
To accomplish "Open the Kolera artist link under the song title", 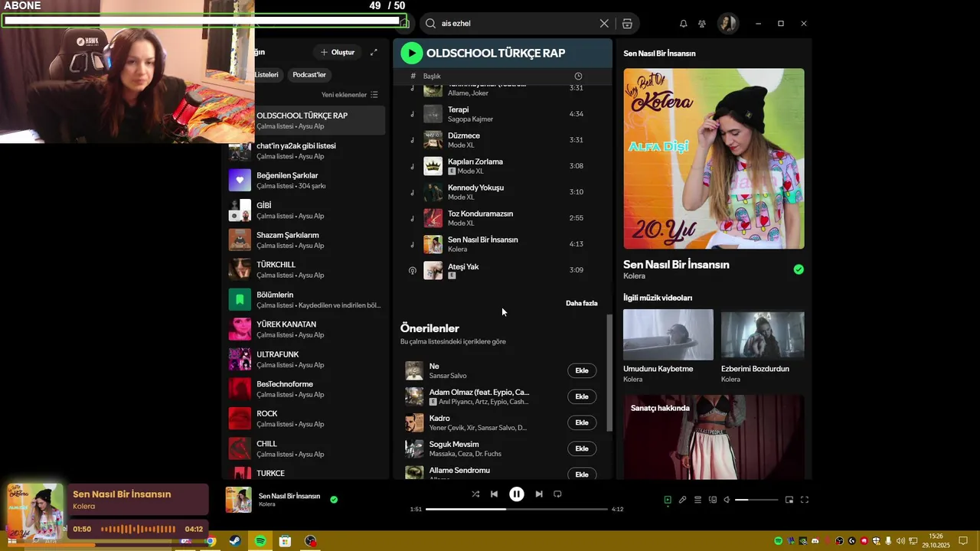I will point(634,275).
